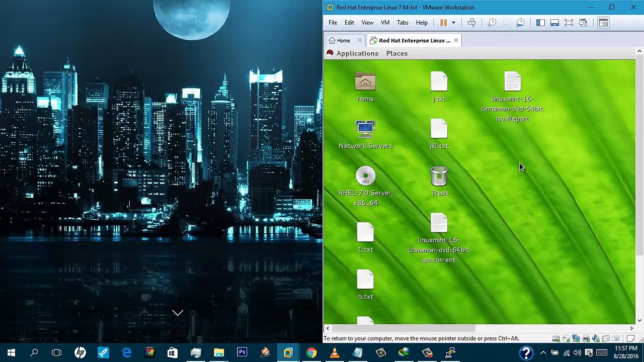Open the Applications menu in RHEL
The image size is (644, 362).
point(357,53)
